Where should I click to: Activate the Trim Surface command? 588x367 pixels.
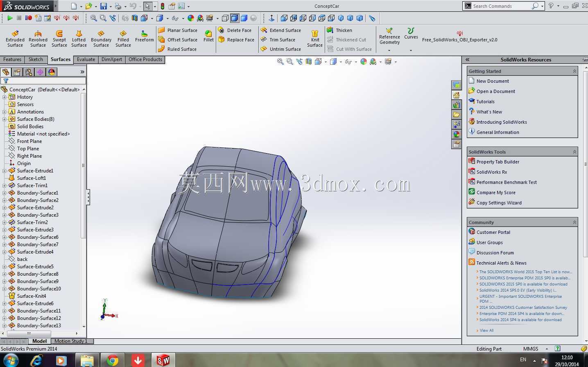[278, 40]
